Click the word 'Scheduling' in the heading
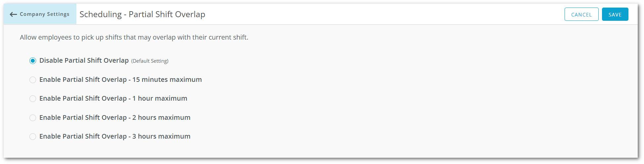Screen dimensions: 644x164 101,15
